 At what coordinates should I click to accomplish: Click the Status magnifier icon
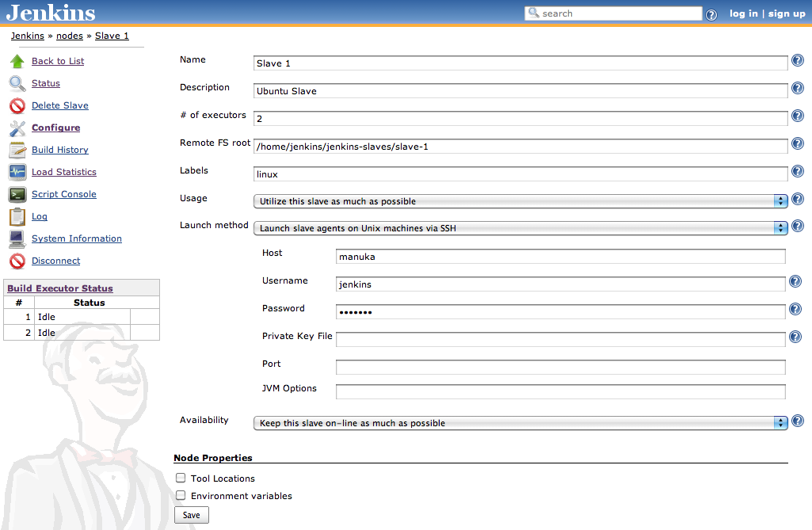point(17,83)
